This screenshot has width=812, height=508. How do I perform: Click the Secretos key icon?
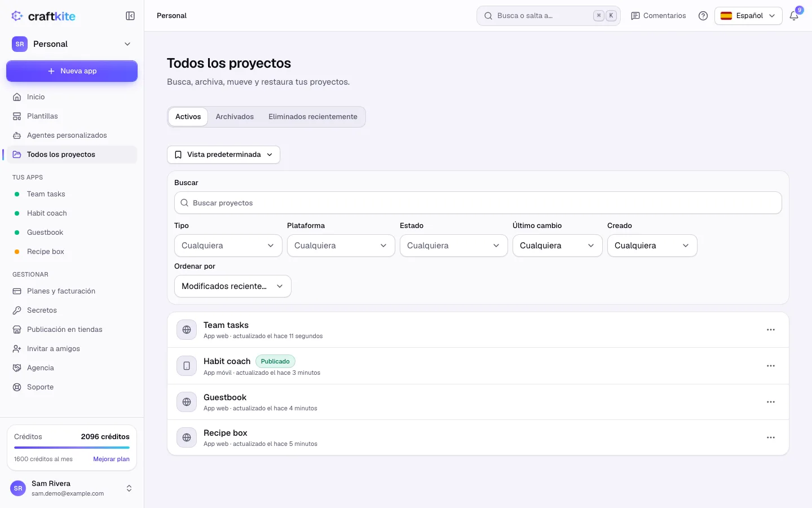[x=17, y=310]
